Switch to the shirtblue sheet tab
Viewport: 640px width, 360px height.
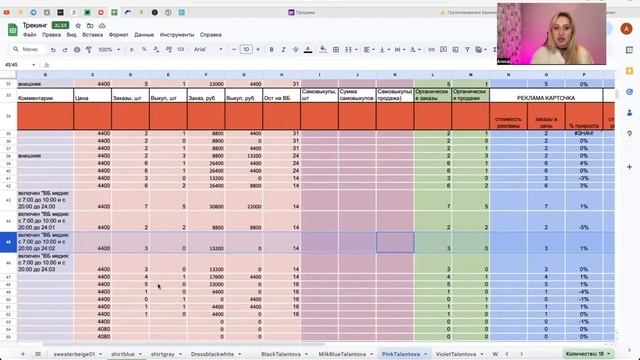click(x=123, y=354)
